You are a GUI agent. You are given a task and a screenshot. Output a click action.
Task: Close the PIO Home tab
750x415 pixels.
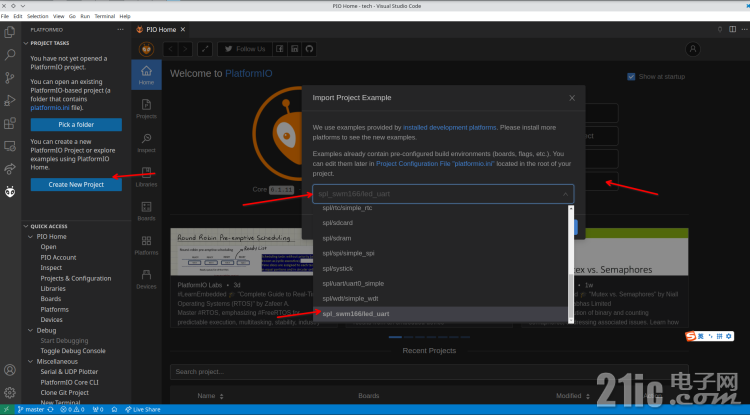(183, 29)
